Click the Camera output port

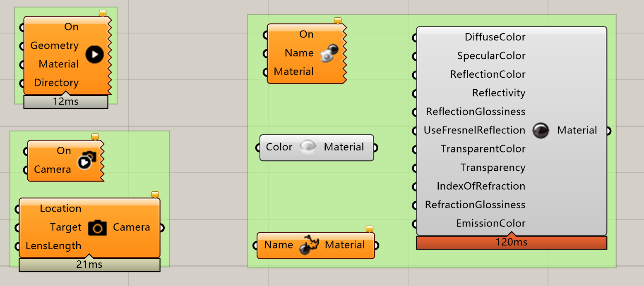tap(161, 228)
